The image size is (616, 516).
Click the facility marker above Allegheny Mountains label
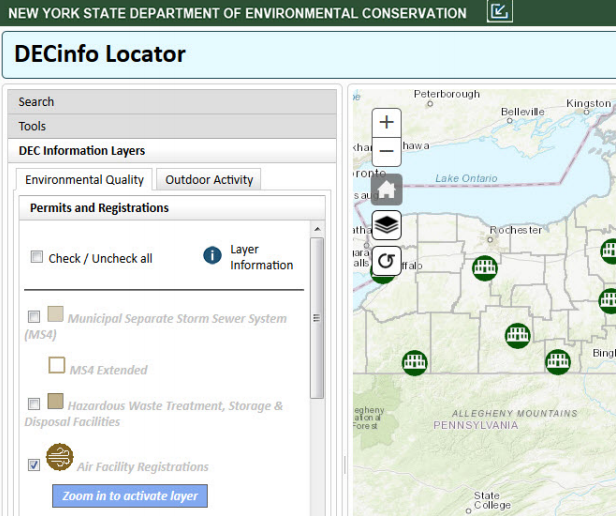point(518,336)
